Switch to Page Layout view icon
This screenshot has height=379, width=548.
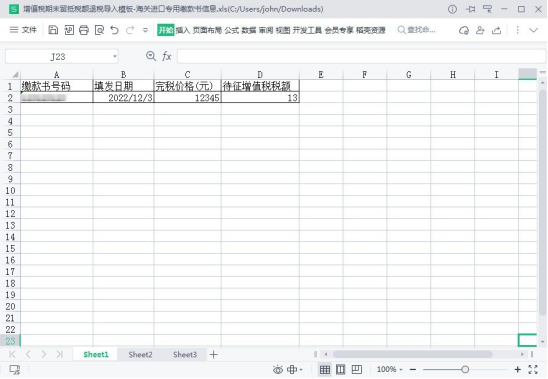point(356,370)
